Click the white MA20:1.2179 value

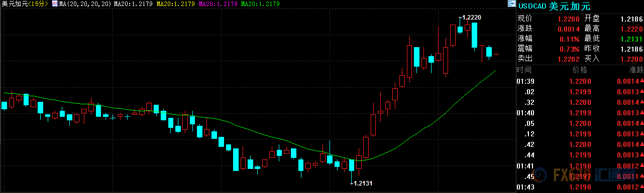point(134,4)
